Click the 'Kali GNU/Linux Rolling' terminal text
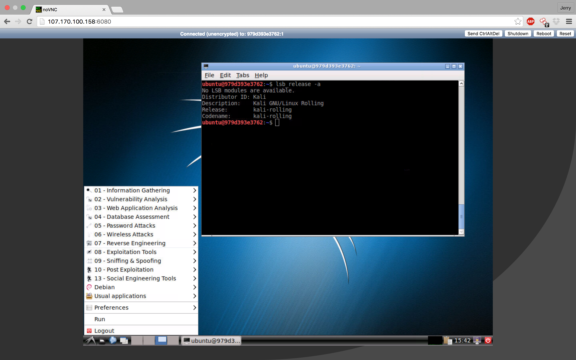Viewport: 576px width, 360px height. pos(288,103)
